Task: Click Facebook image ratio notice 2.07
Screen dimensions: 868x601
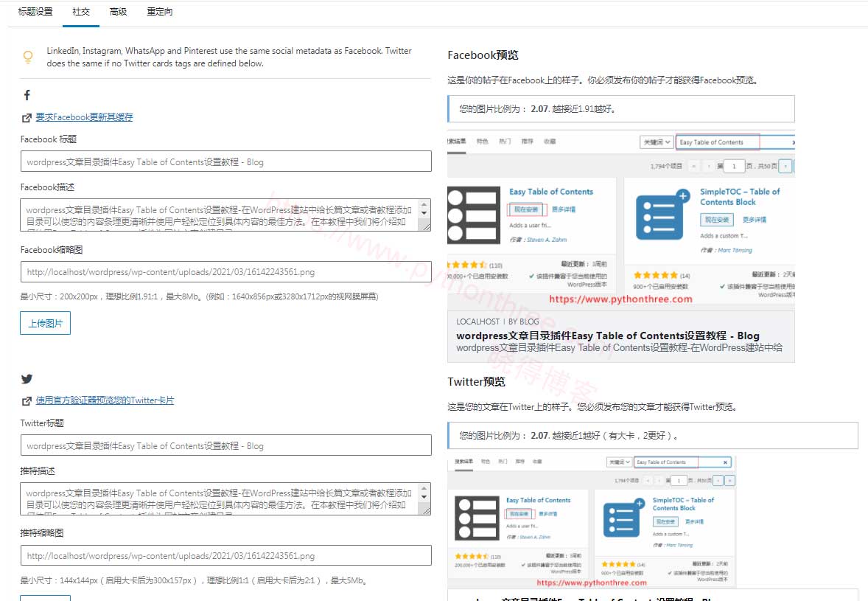Action: [621, 108]
